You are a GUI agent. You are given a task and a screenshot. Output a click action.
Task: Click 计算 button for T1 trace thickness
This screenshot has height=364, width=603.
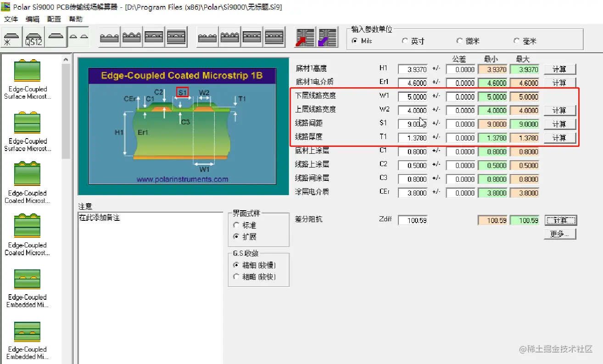(x=560, y=138)
